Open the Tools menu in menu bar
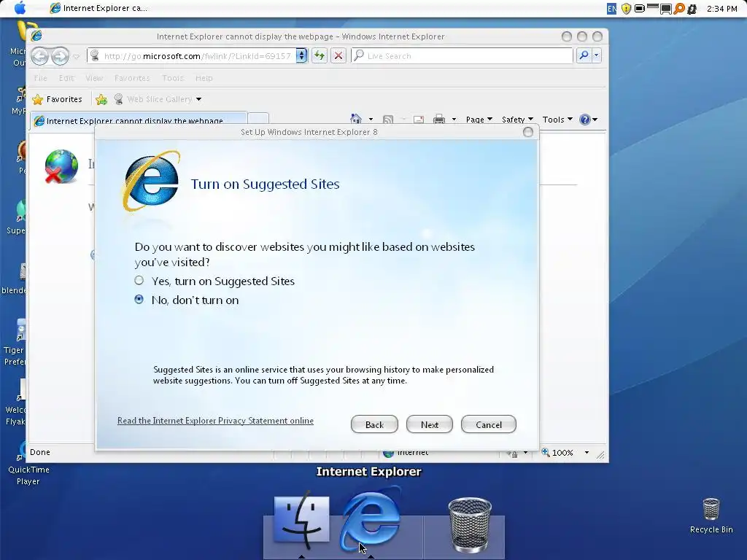Image resolution: width=747 pixels, height=560 pixels. (172, 78)
